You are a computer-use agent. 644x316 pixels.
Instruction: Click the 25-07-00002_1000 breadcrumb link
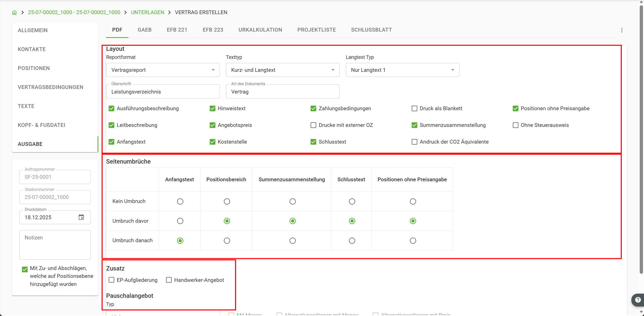pyautogui.click(x=74, y=13)
